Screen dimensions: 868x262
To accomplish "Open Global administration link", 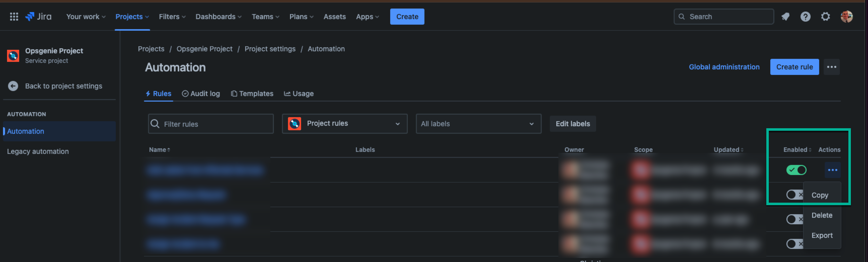I will 724,67.
